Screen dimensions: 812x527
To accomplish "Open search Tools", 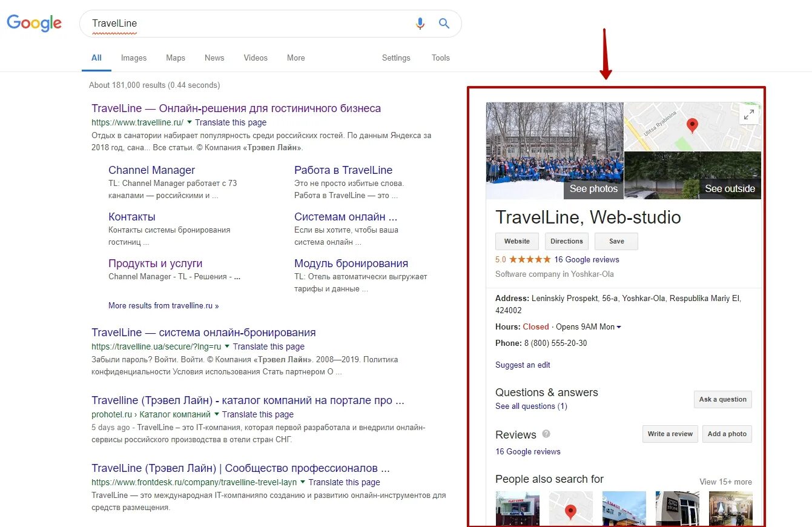I will (x=441, y=58).
